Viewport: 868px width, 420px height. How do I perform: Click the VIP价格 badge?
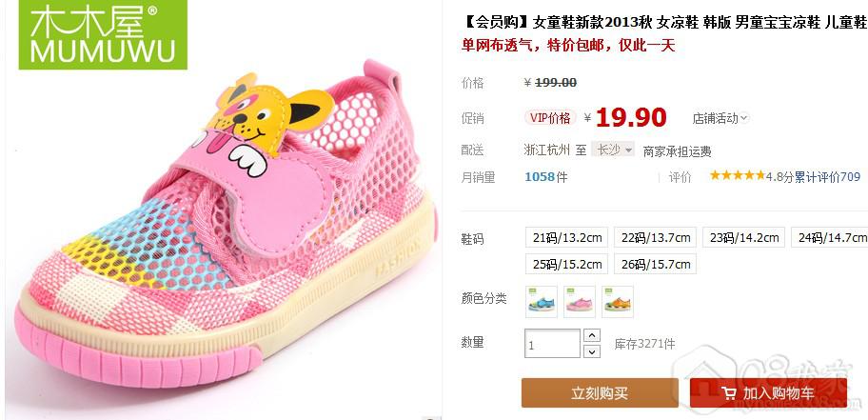[550, 117]
